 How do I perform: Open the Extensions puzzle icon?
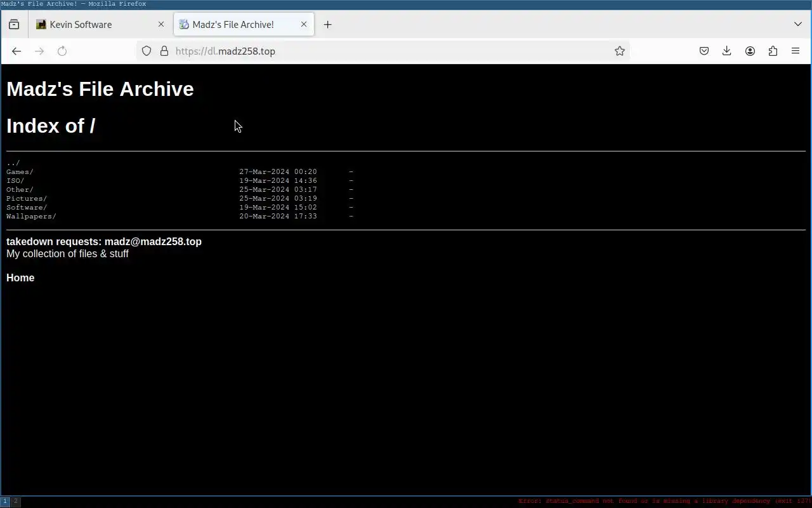[773, 51]
